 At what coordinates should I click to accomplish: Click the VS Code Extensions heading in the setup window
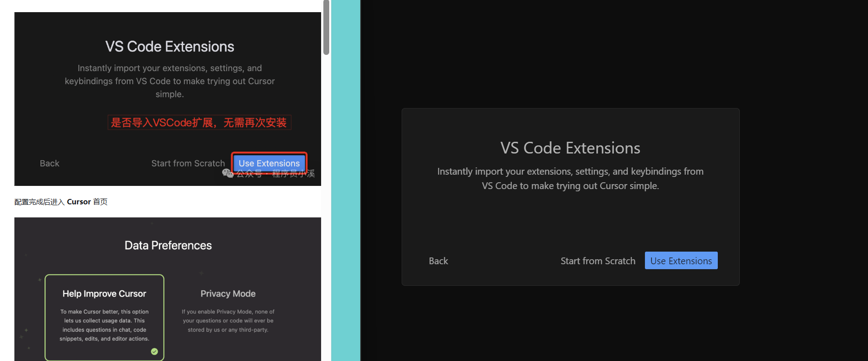570,148
